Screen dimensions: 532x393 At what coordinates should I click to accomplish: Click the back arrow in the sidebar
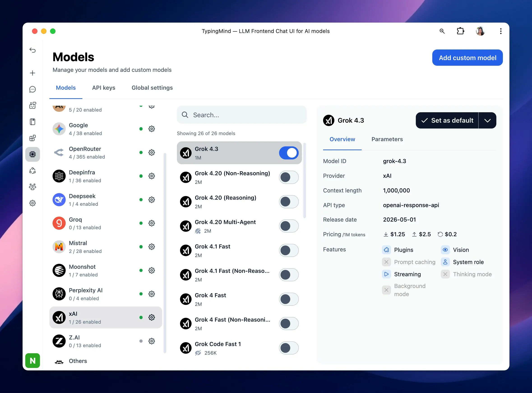pyautogui.click(x=32, y=50)
